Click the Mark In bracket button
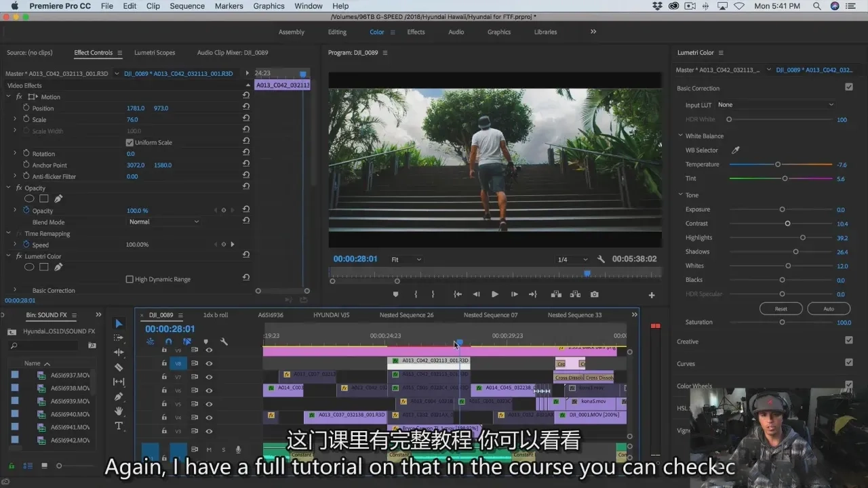Image resolution: width=868 pixels, height=488 pixels. point(416,294)
